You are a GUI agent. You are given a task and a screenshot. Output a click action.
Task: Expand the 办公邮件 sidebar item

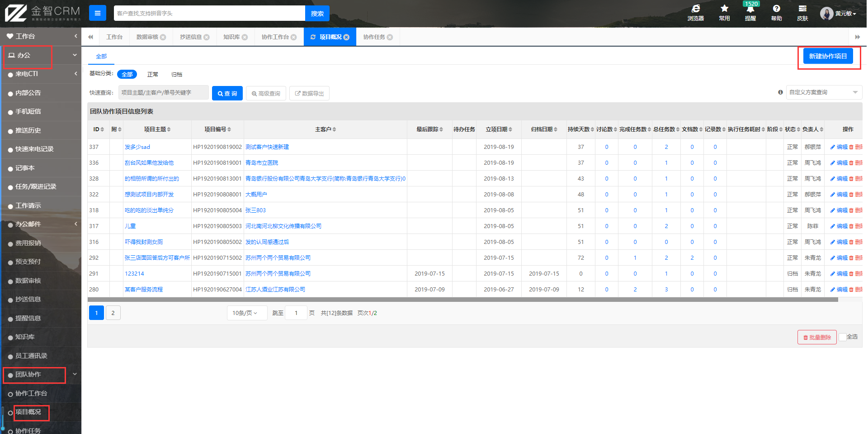(41, 224)
